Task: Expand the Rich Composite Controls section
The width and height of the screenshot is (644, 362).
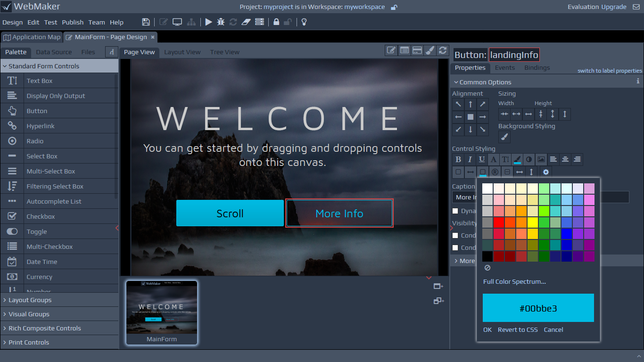Action: 44,328
